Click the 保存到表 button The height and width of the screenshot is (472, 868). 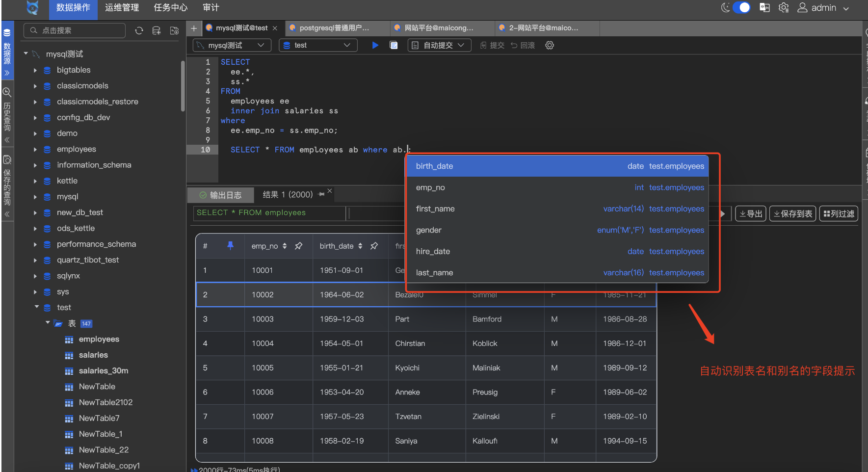click(x=792, y=213)
